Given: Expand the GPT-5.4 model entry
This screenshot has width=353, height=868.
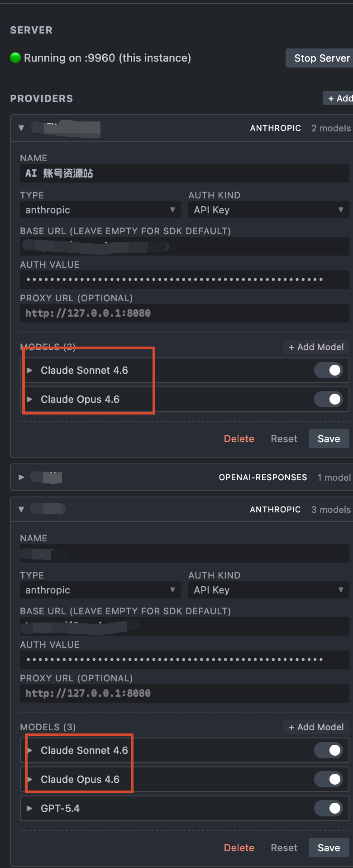Looking at the screenshot, I should [x=30, y=808].
